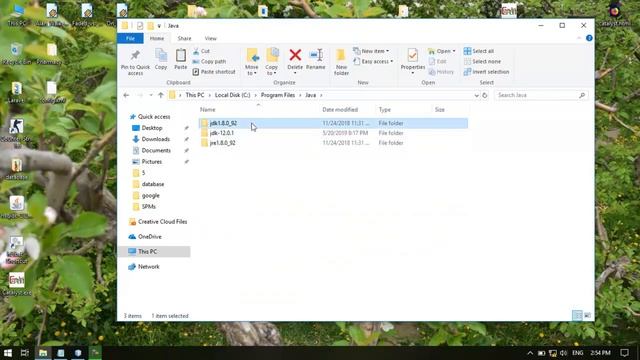Open the Move to menu
Screen dimensions: 640x360
(x=252, y=62)
